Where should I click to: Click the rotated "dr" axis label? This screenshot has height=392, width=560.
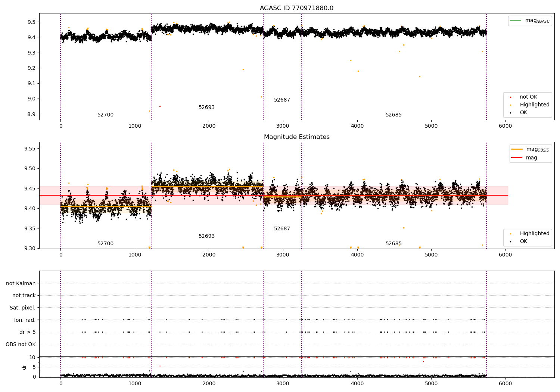pyautogui.click(x=24, y=367)
